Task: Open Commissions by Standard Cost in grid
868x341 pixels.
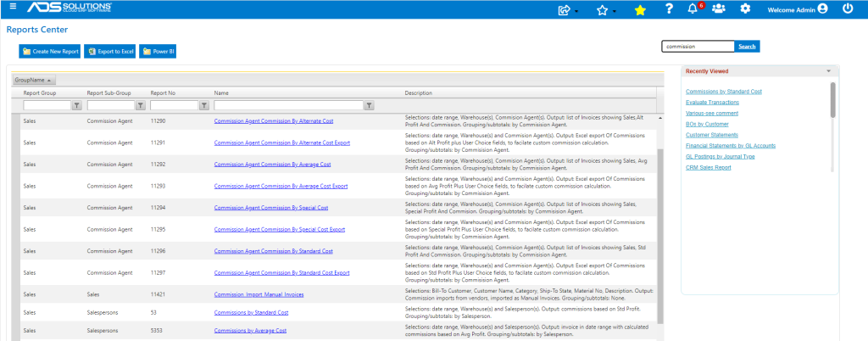Action: [x=251, y=313]
